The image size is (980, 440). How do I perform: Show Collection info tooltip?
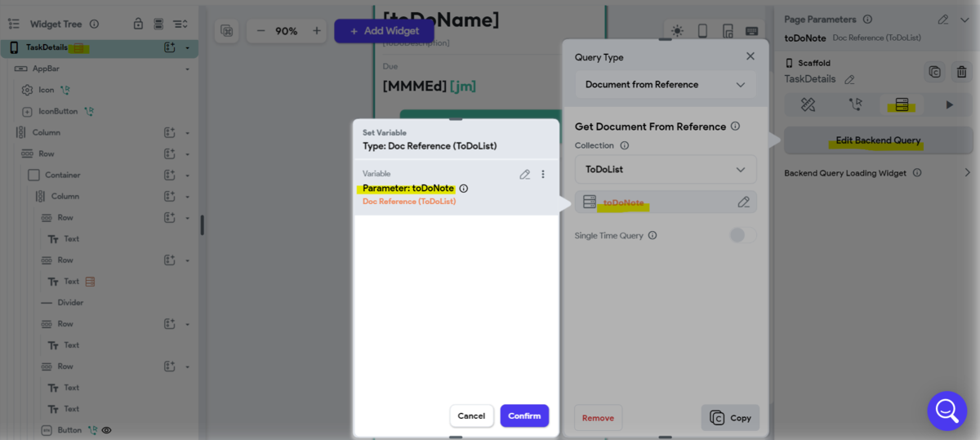coord(625,146)
